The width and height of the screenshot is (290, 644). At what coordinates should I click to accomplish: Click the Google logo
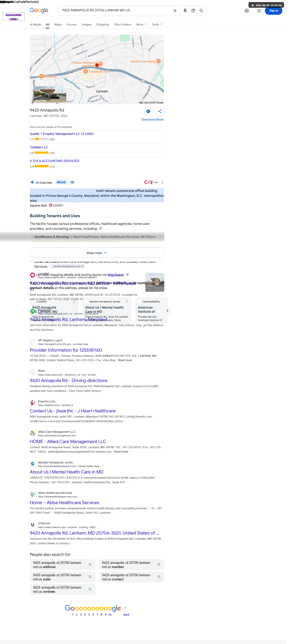(x=39, y=10)
